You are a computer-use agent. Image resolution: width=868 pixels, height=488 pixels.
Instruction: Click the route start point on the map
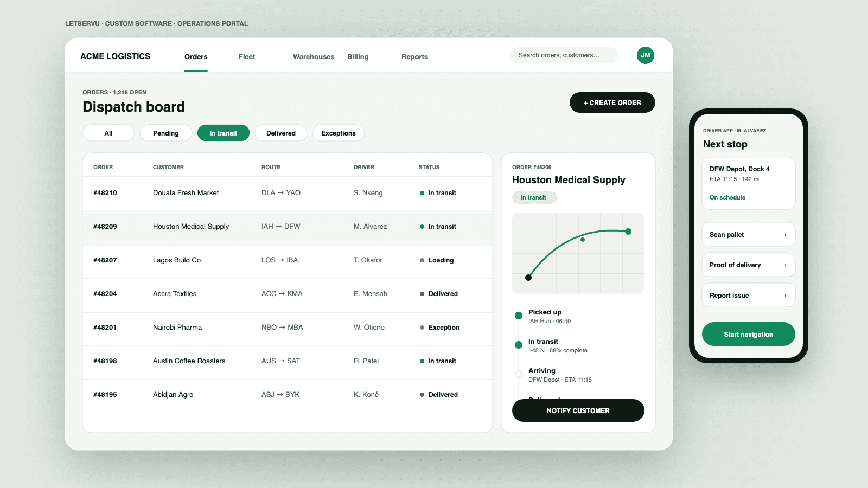(528, 278)
